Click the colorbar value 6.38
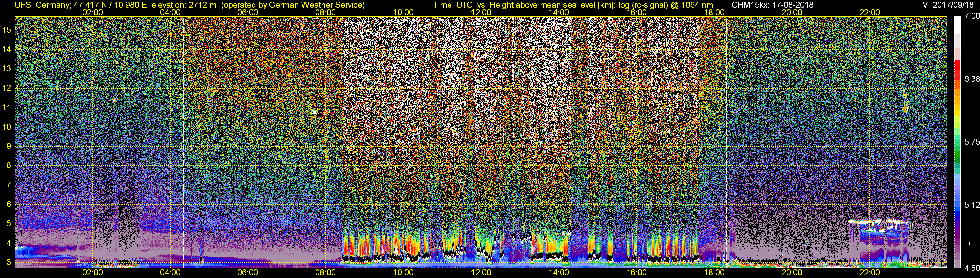 pos(972,79)
